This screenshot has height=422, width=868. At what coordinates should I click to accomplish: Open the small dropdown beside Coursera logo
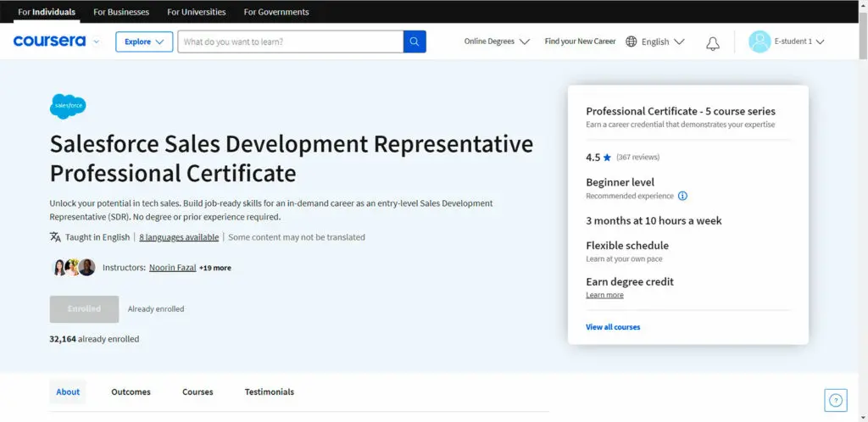(97, 42)
